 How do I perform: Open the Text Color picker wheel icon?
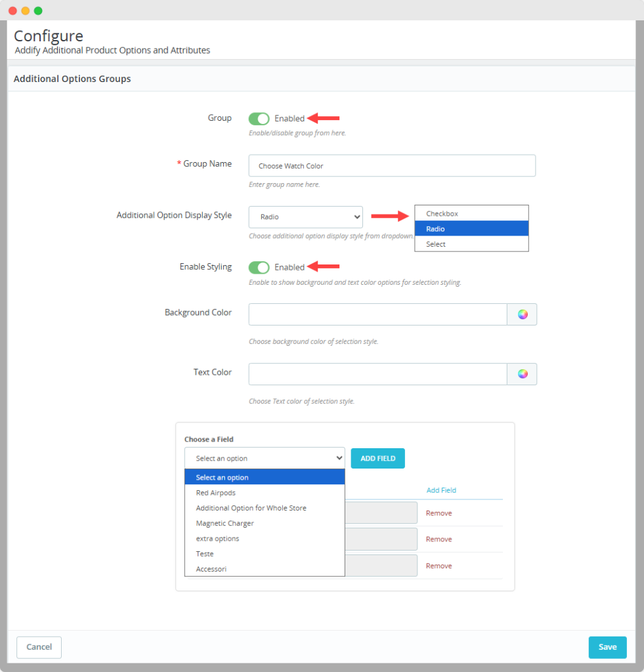[x=522, y=374]
